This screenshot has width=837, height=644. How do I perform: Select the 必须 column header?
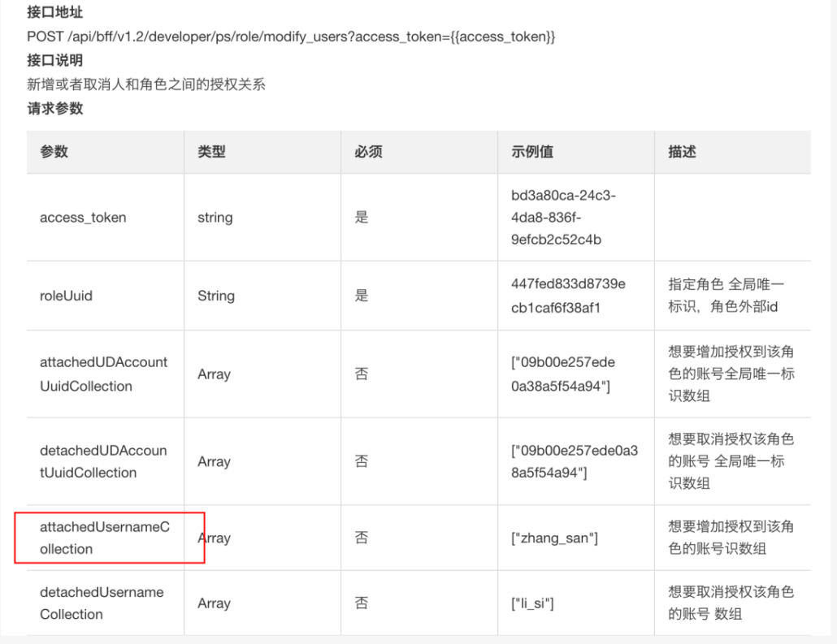368,152
